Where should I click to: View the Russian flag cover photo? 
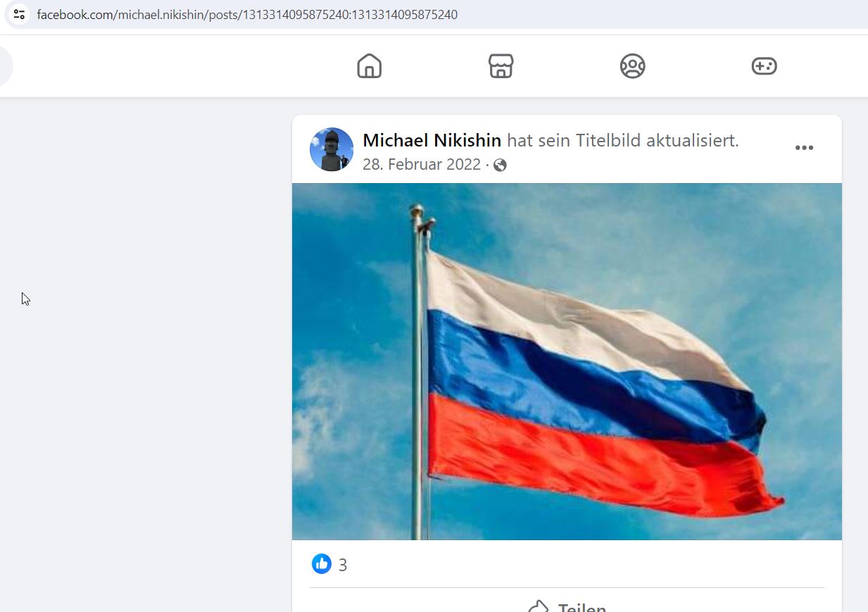(x=567, y=361)
